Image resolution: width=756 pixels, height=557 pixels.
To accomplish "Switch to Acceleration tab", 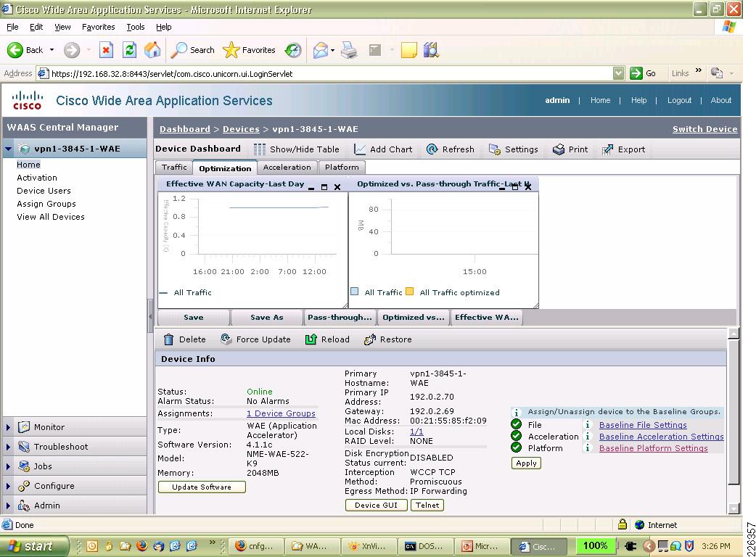I will [287, 168].
